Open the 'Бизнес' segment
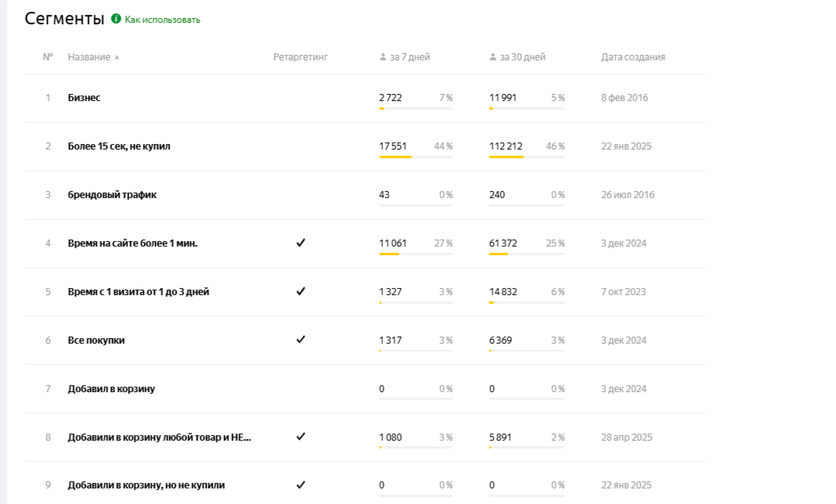The image size is (836, 504). click(84, 98)
